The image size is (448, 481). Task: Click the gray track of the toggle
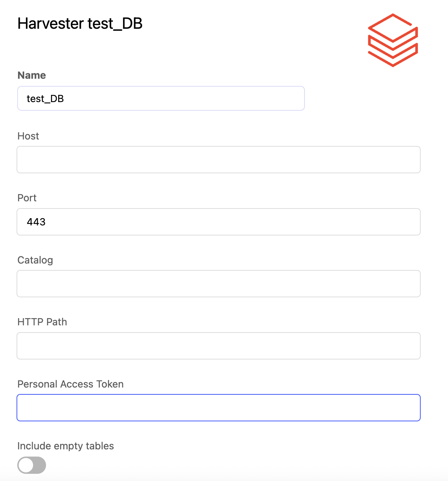(x=40, y=465)
